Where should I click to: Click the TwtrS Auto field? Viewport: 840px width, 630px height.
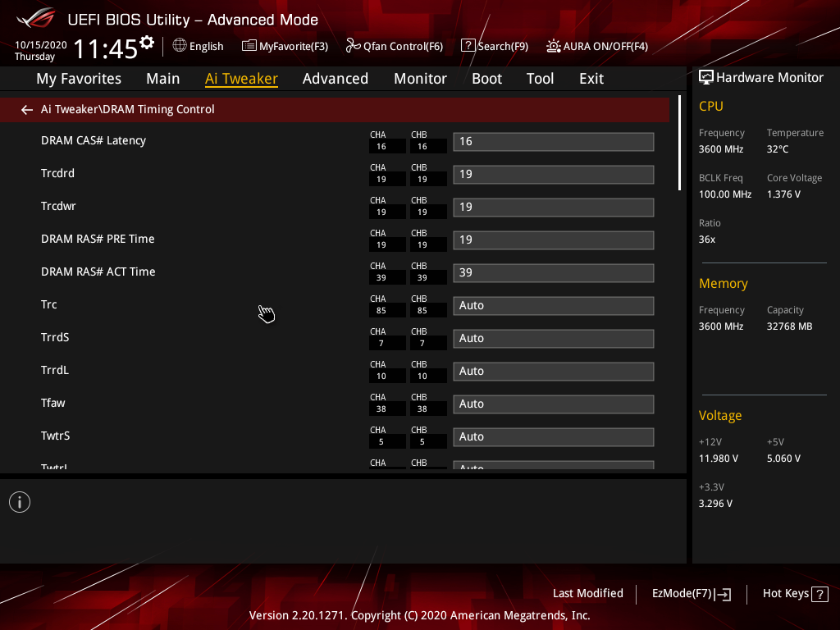click(x=554, y=436)
